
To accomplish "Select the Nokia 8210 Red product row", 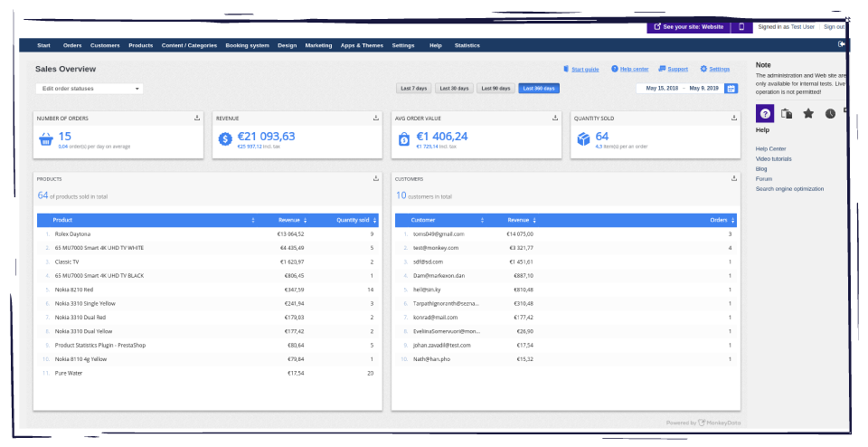I will point(208,290).
